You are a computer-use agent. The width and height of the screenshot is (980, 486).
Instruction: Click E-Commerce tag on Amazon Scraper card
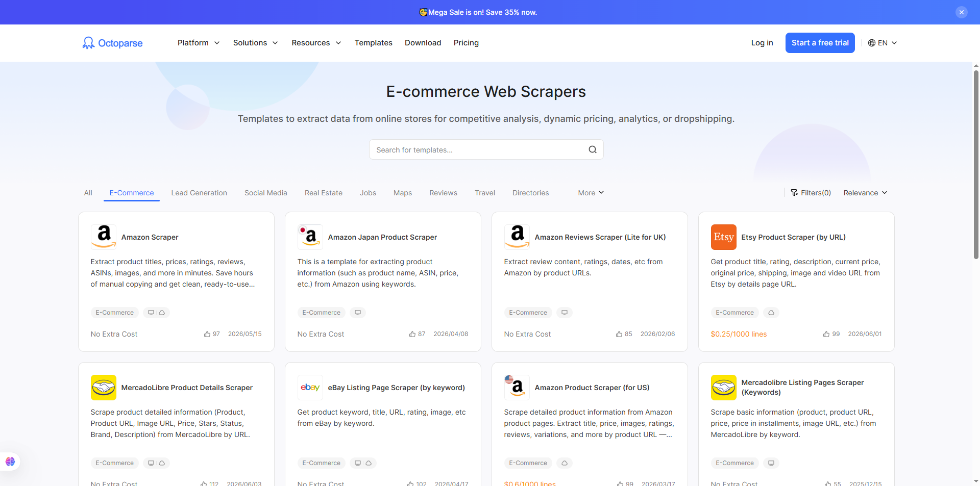115,313
